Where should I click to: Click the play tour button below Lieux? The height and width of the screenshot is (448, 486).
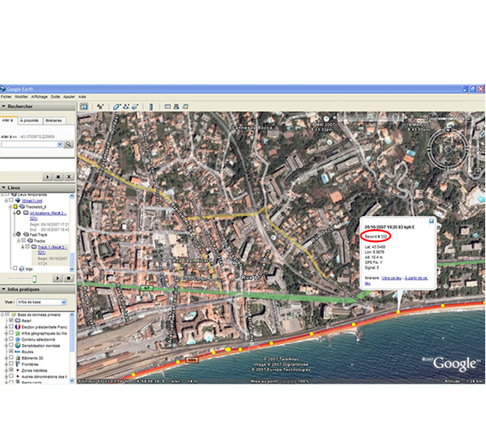(x=57, y=279)
